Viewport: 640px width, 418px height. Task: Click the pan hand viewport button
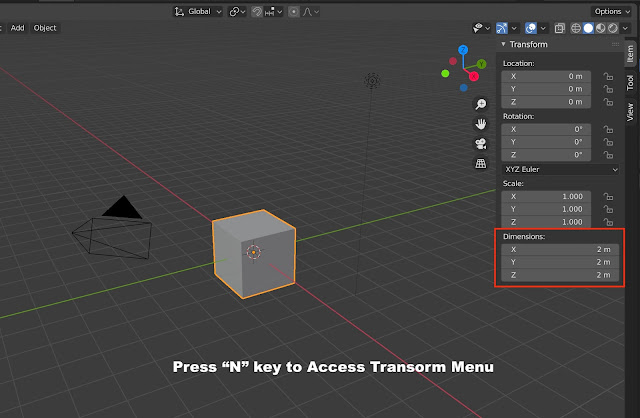click(481, 124)
